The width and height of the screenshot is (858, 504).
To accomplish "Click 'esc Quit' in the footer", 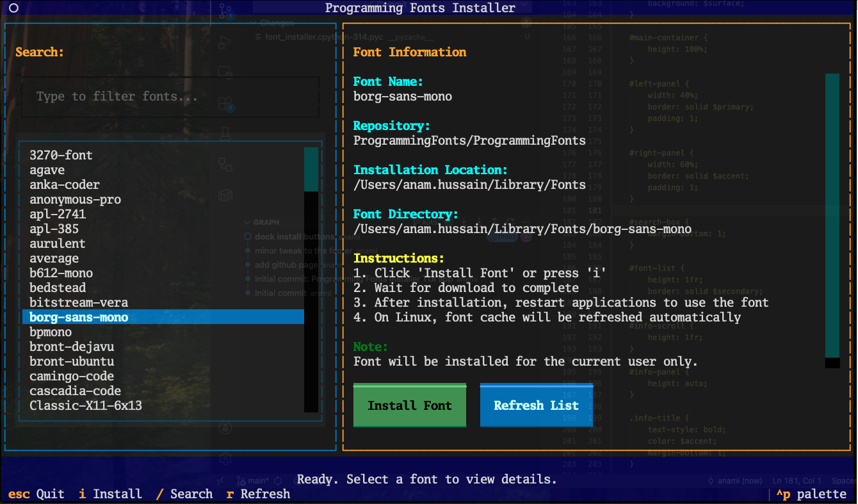I will pyautogui.click(x=36, y=494).
